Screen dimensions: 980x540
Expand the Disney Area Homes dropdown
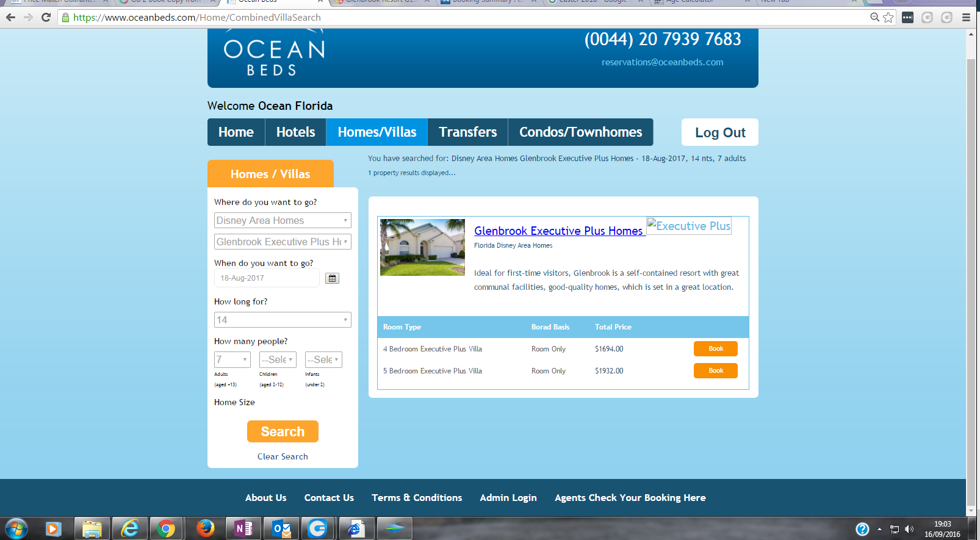(283, 220)
